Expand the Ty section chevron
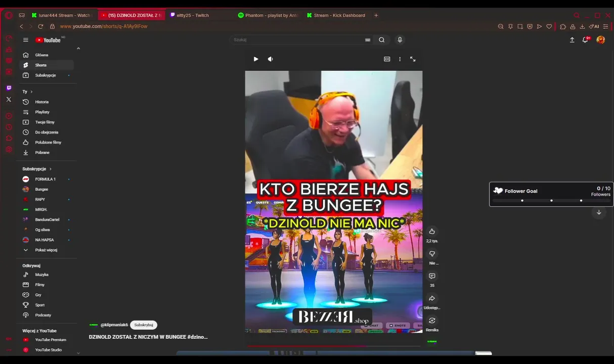This screenshot has width=614, height=364. [31, 92]
